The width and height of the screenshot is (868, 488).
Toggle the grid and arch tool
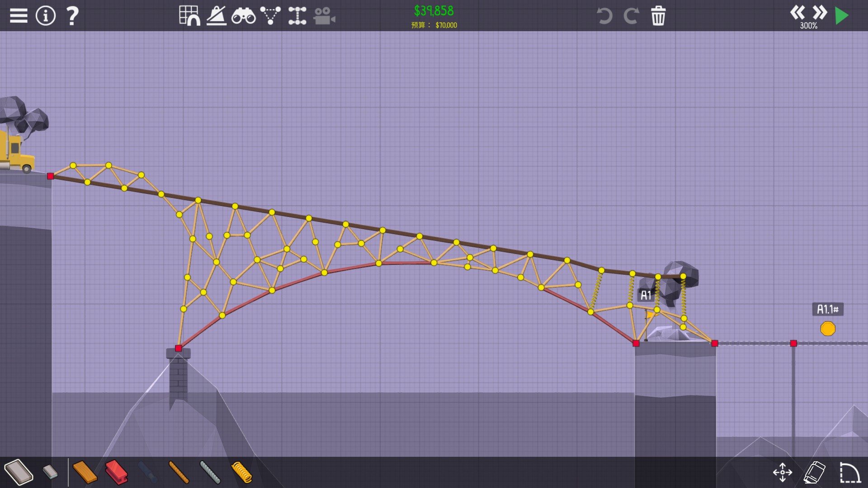[x=189, y=16]
